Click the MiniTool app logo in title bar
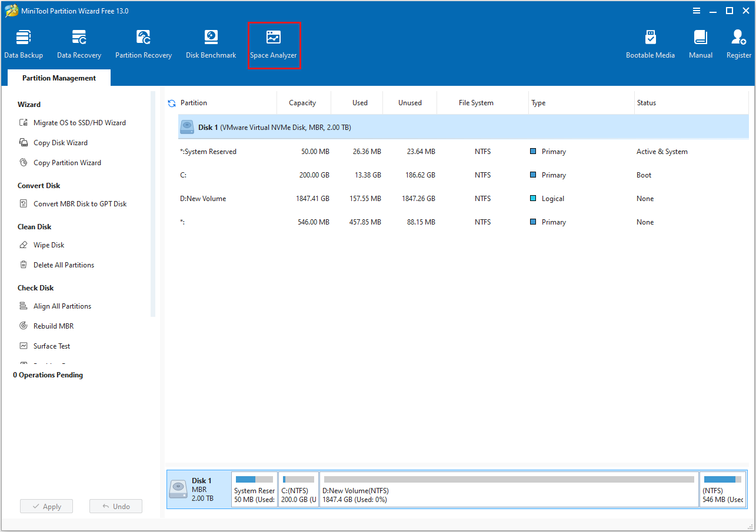The width and height of the screenshot is (756, 532). (x=11, y=11)
